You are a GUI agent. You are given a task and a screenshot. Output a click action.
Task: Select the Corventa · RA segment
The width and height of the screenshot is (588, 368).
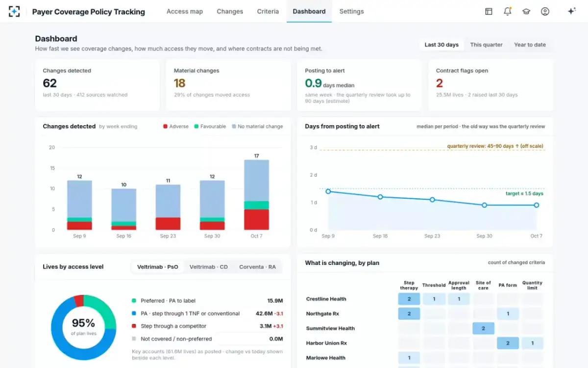point(257,267)
